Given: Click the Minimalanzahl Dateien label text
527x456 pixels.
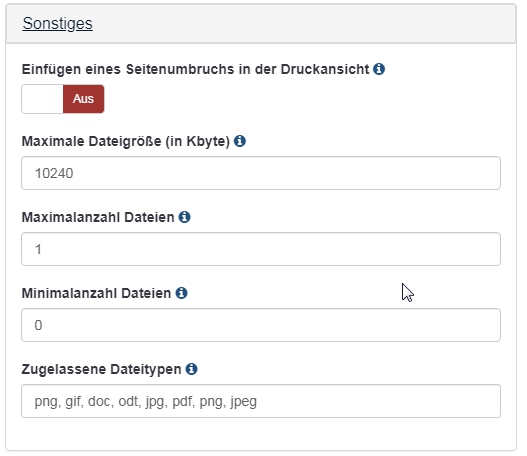Looking at the screenshot, I should [96, 293].
